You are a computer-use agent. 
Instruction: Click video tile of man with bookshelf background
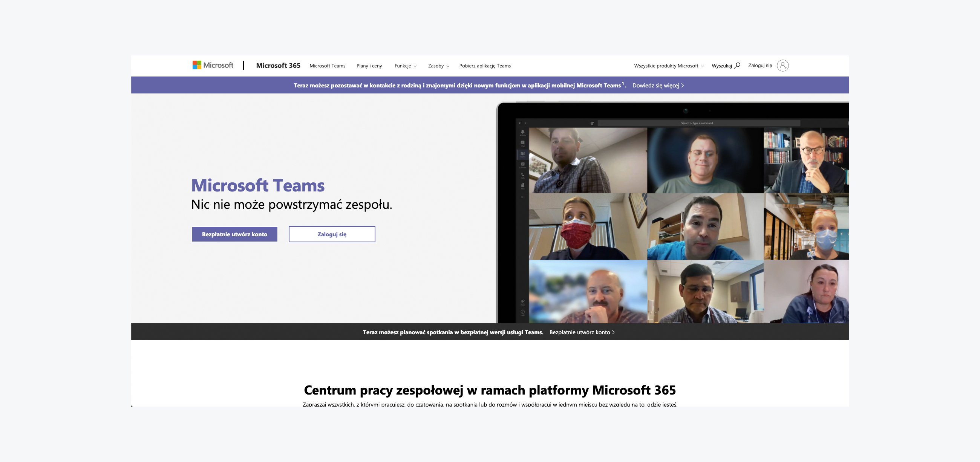pos(806,160)
